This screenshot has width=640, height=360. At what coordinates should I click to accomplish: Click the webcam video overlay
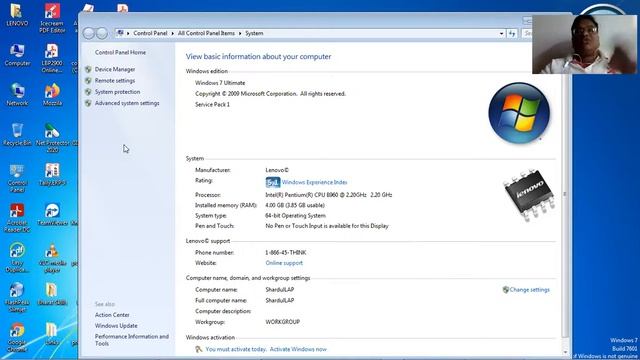tap(584, 44)
